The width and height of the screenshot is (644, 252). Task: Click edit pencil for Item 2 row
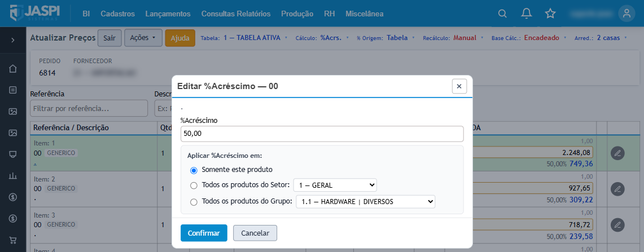[x=617, y=189]
